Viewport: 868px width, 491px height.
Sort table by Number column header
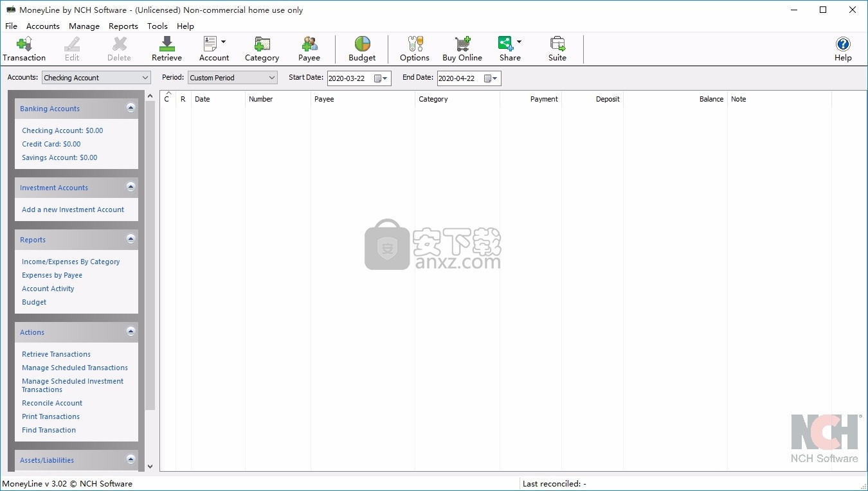point(278,99)
